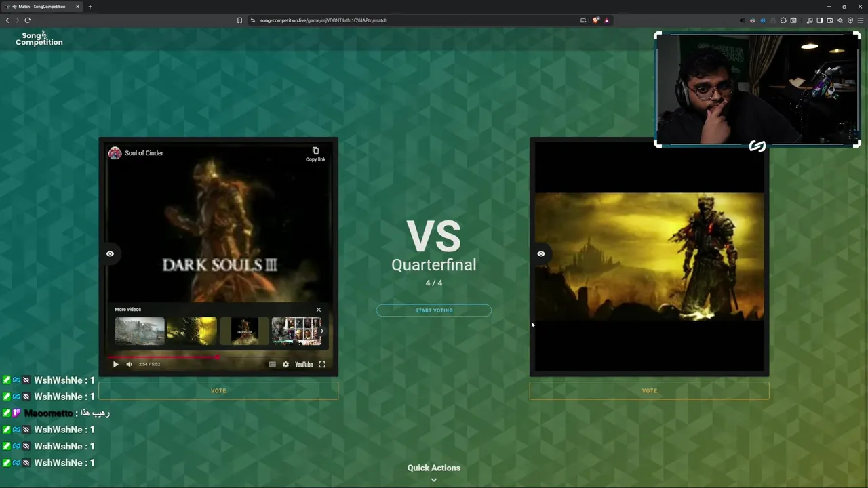868x488 pixels.
Task: Open video on YouTube via logo
Action: 304,365
